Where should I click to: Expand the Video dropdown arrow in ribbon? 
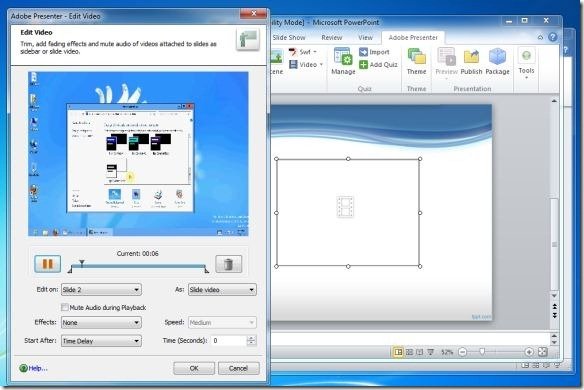(x=321, y=65)
